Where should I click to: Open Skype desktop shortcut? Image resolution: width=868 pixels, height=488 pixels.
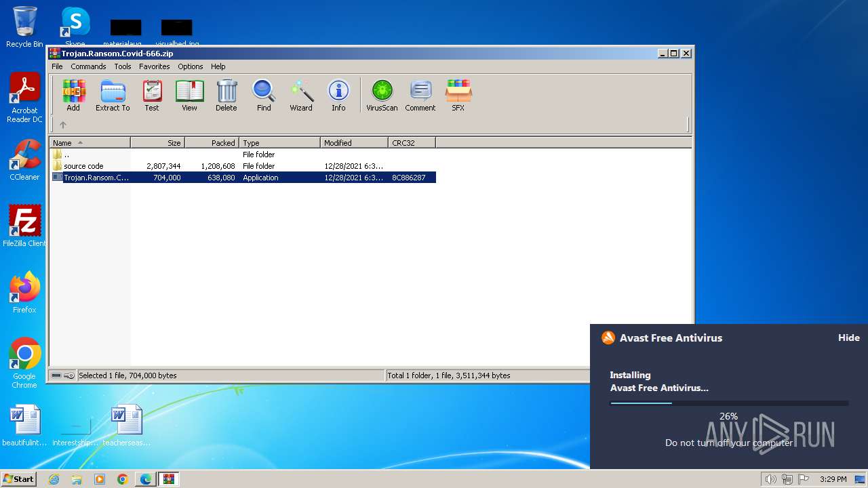point(75,27)
